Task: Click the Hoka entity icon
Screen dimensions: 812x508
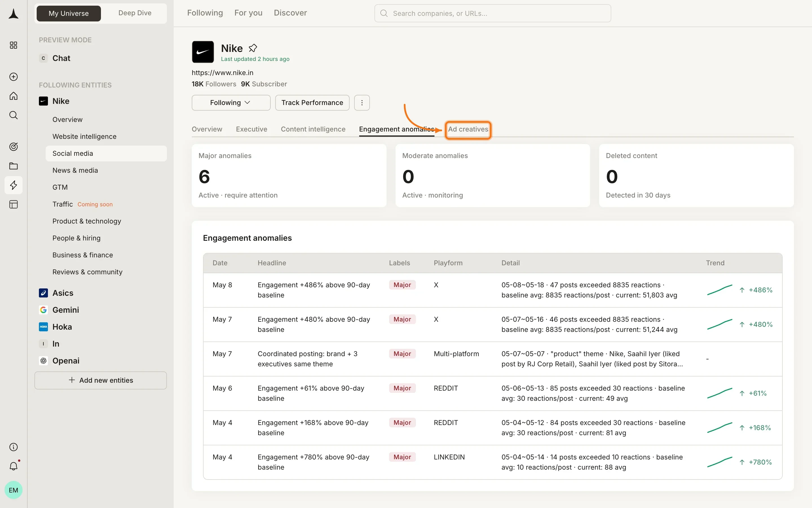Action: click(43, 327)
